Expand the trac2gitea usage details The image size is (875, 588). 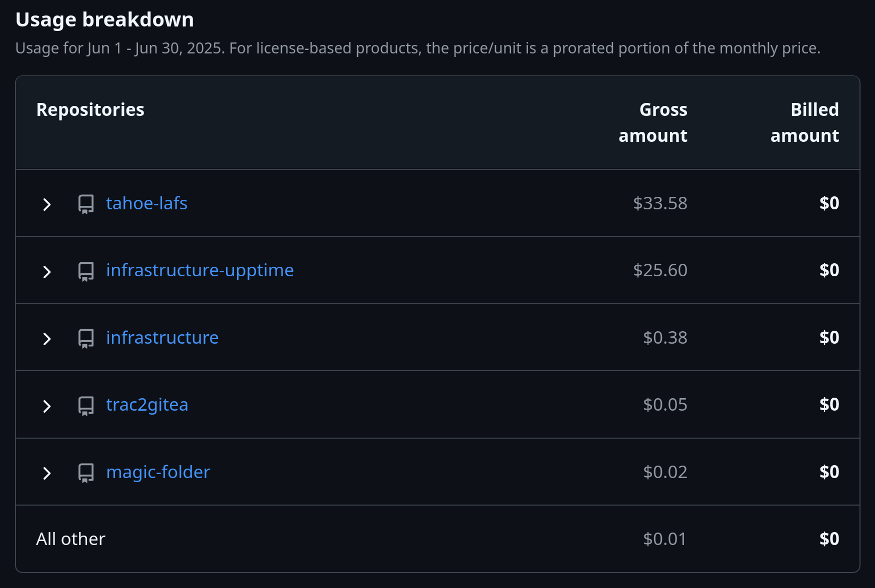47,406
